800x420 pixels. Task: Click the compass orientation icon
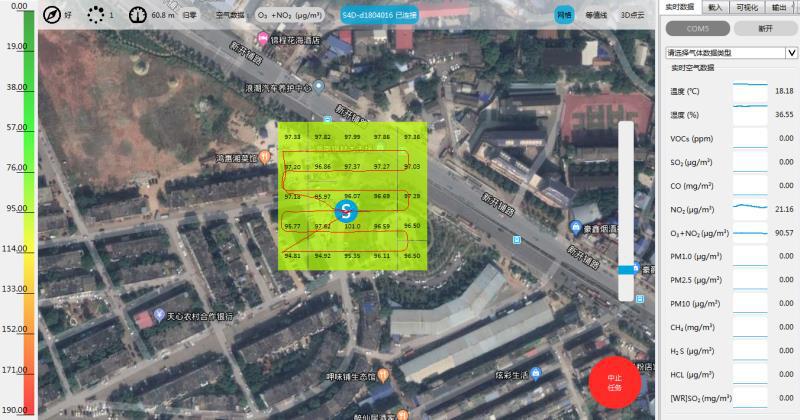[52, 15]
